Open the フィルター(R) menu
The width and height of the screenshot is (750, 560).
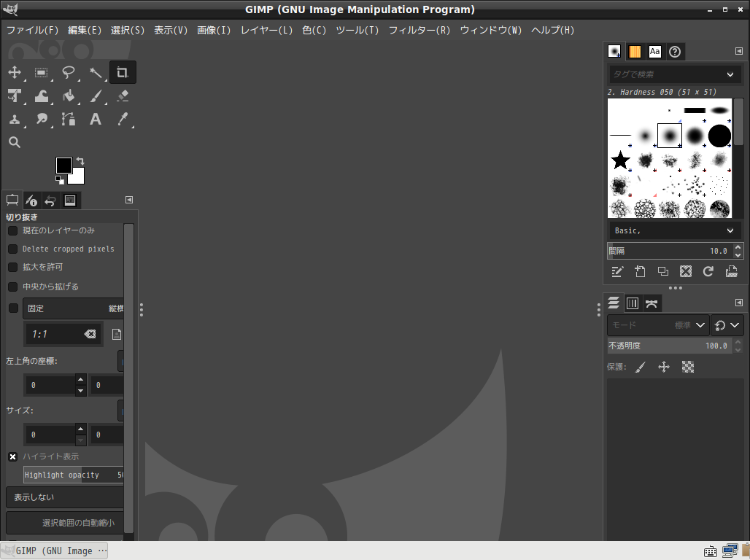(x=420, y=30)
